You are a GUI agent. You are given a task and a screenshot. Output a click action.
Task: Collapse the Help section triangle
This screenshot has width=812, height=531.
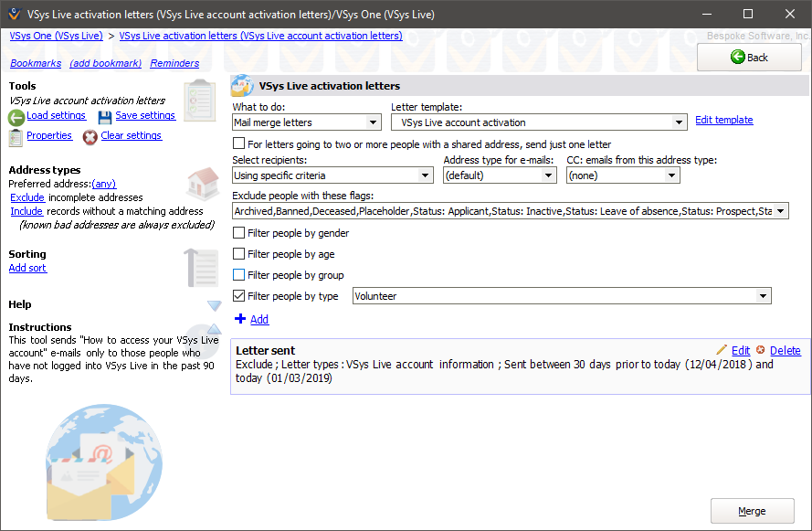214,305
